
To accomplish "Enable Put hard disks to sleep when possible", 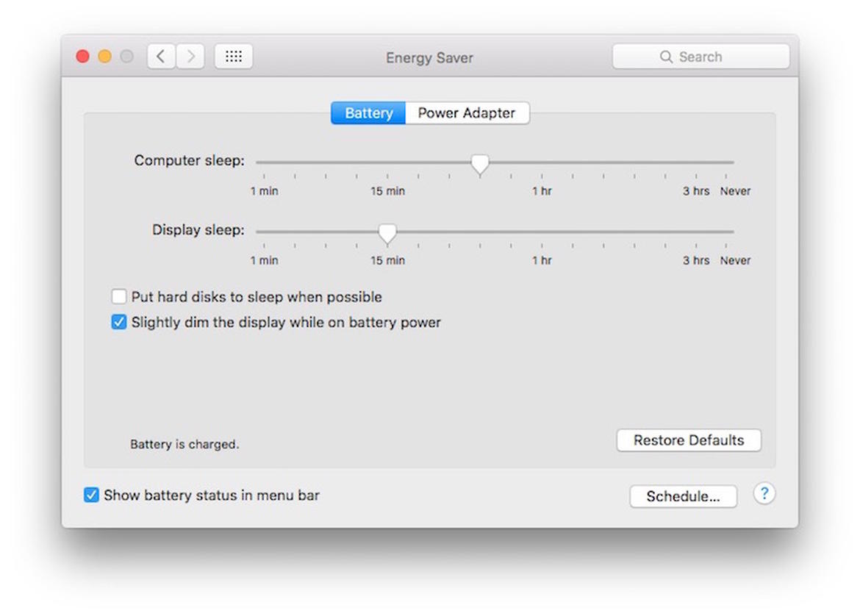I will coord(118,296).
